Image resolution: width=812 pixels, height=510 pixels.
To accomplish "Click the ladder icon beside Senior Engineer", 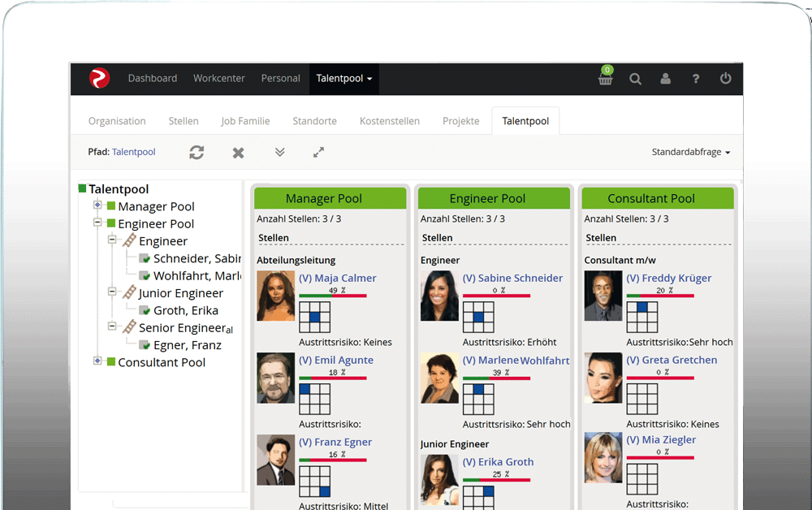I will 129,326.
